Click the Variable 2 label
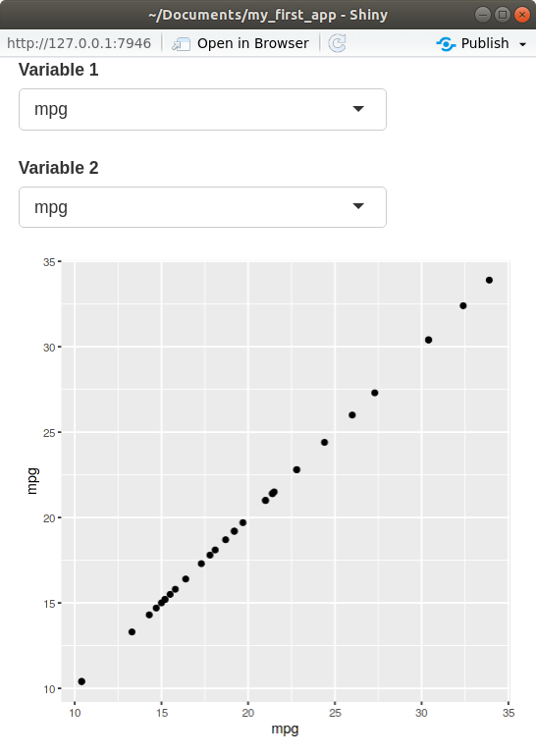 [58, 168]
